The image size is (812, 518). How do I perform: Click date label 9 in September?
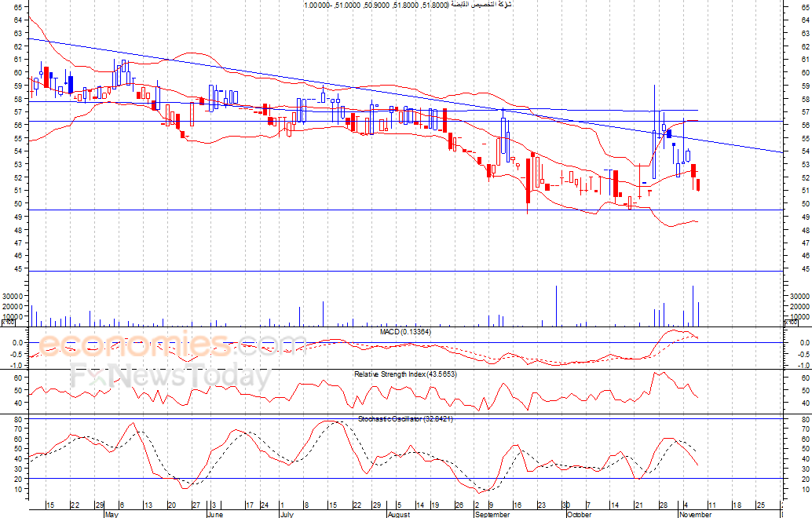491,505
